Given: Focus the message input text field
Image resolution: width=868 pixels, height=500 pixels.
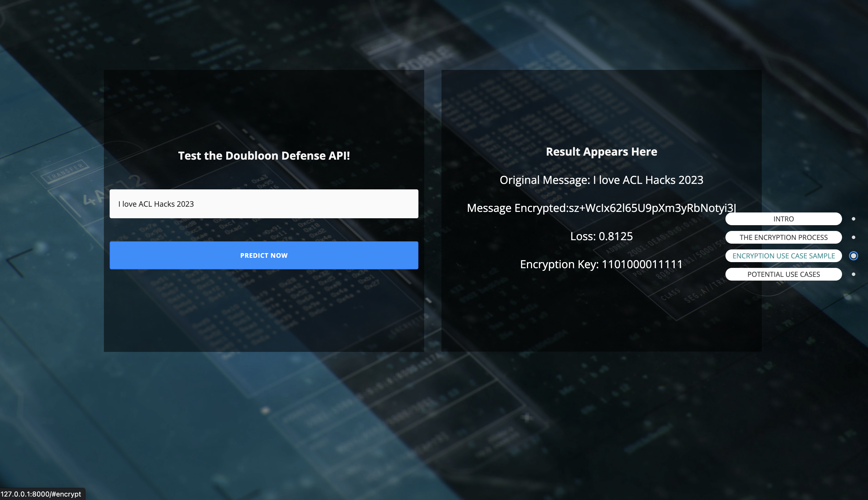Looking at the screenshot, I should 263,204.
